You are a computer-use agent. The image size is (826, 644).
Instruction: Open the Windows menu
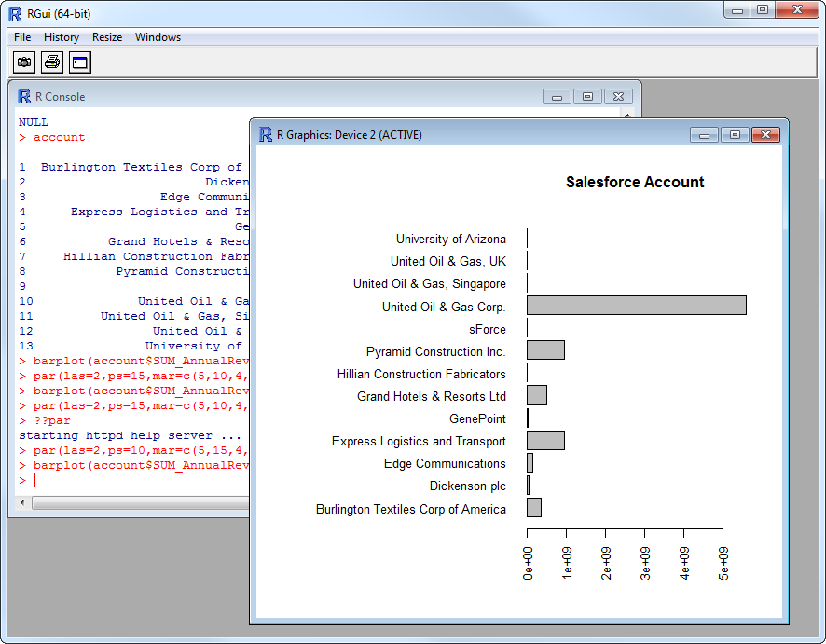pyautogui.click(x=158, y=37)
